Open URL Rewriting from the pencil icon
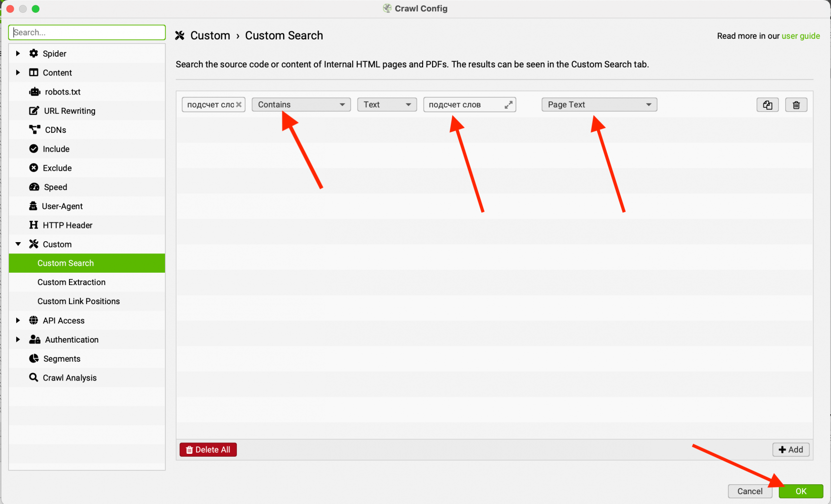The height and width of the screenshot is (504, 831). point(34,111)
